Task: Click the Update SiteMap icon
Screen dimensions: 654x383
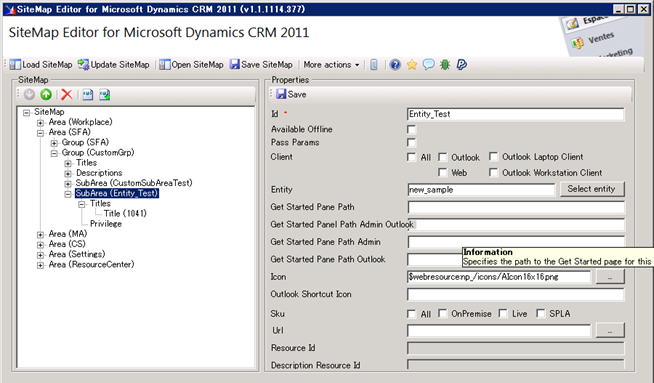Action: point(83,65)
